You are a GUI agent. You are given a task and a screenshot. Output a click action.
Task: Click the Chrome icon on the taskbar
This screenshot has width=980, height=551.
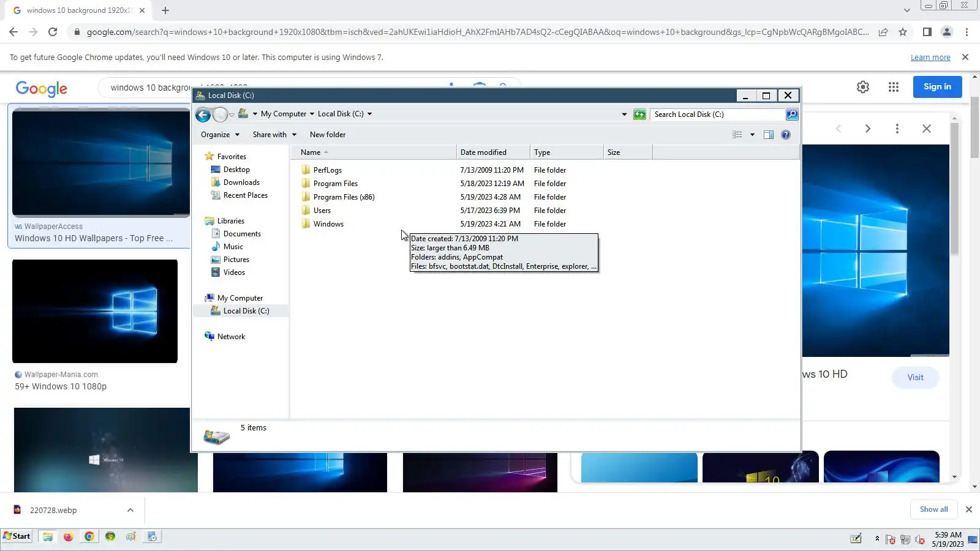[x=89, y=537]
